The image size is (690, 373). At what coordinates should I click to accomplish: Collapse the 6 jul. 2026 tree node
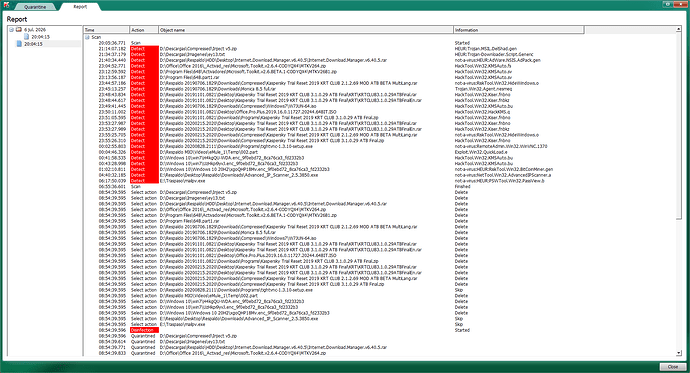12,30
